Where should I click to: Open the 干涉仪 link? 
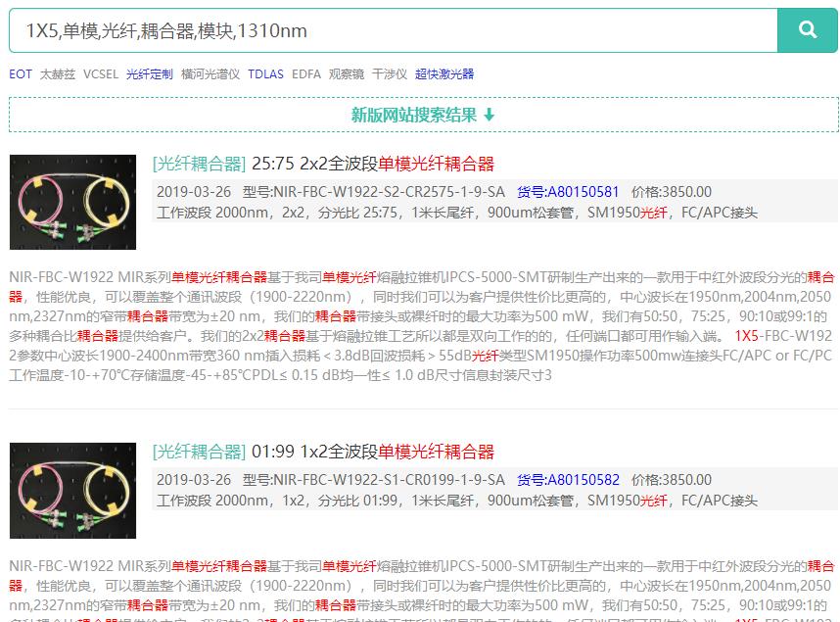pyautogui.click(x=390, y=73)
